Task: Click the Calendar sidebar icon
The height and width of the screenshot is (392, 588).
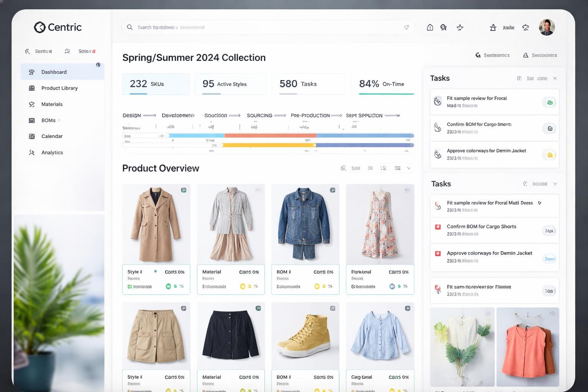Action: coord(32,136)
